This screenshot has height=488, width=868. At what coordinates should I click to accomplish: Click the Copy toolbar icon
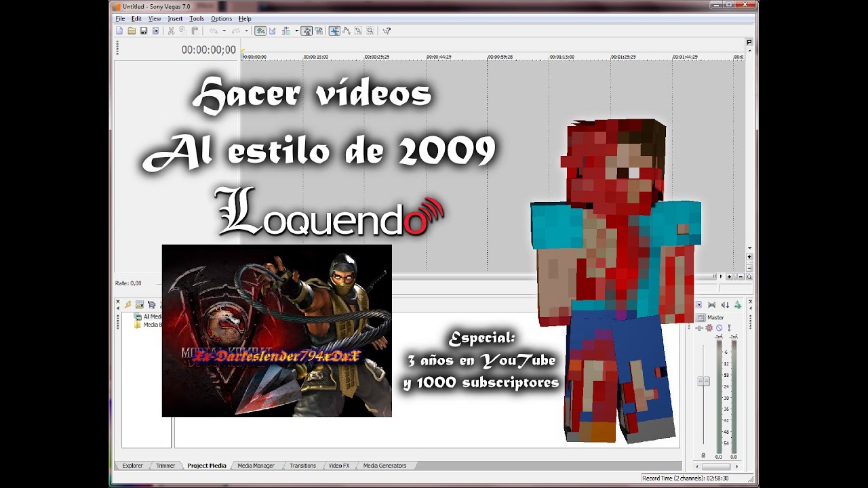[183, 30]
